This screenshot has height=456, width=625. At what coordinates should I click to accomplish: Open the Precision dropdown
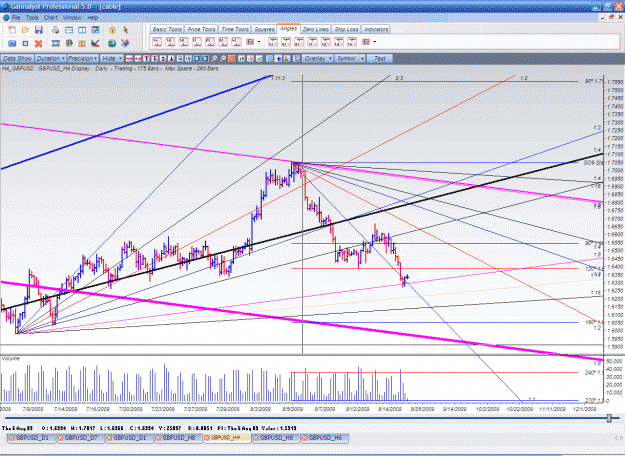[83, 59]
